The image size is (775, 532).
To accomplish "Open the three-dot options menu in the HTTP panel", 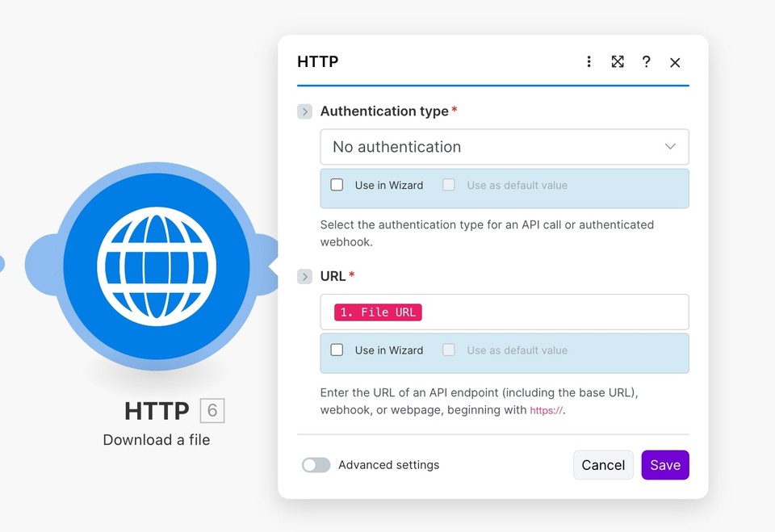I will point(589,61).
